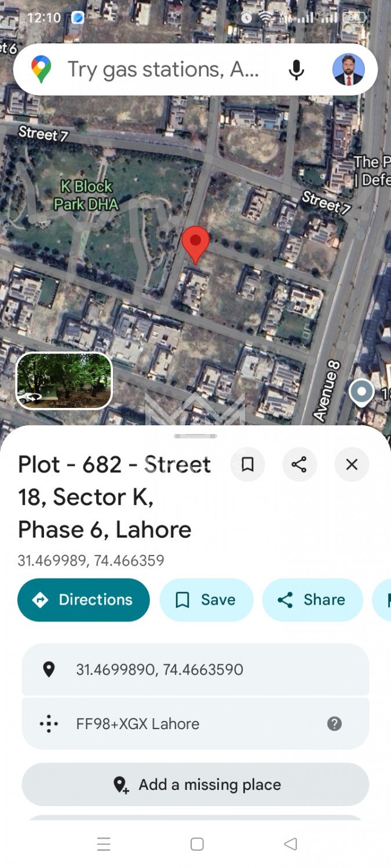The width and height of the screenshot is (391, 868).
Task: Open the Street View thumbnail preview
Action: 64,381
